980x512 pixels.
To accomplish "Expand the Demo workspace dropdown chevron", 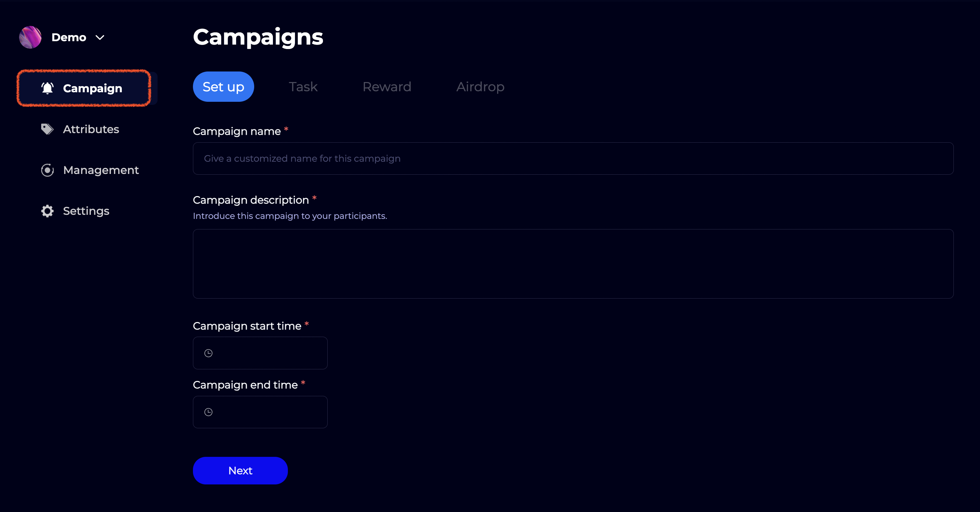I will [x=100, y=37].
